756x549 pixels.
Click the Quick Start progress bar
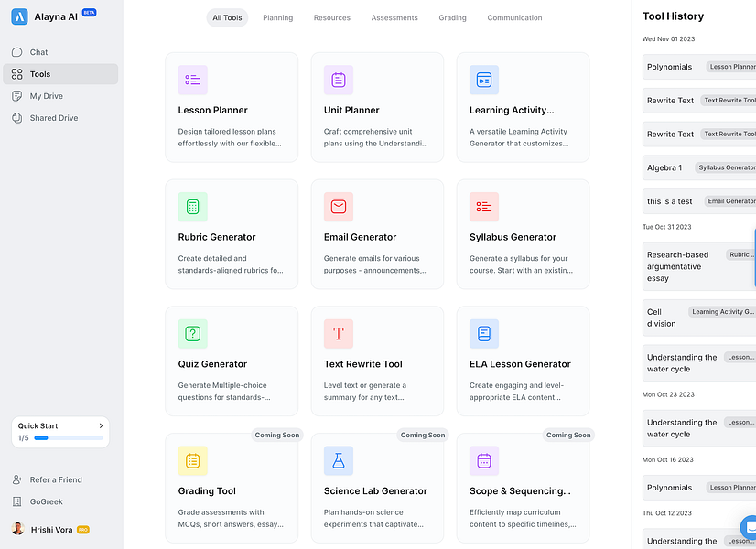click(69, 438)
